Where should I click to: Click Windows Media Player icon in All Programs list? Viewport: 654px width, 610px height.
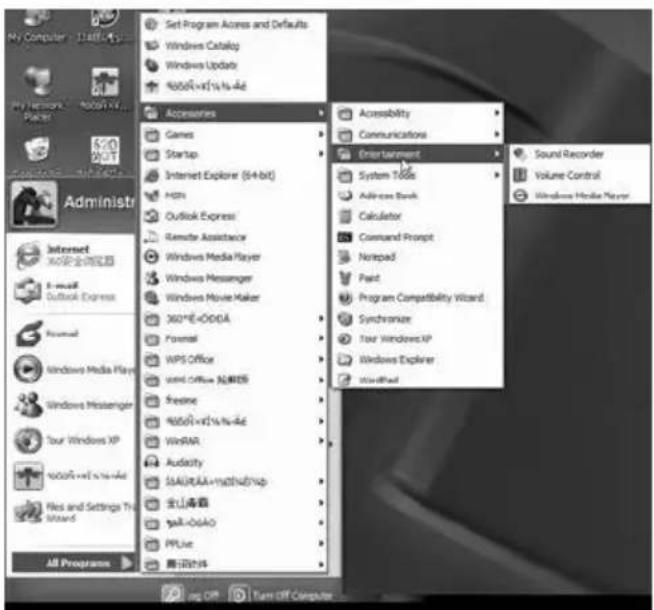pyautogui.click(x=152, y=257)
